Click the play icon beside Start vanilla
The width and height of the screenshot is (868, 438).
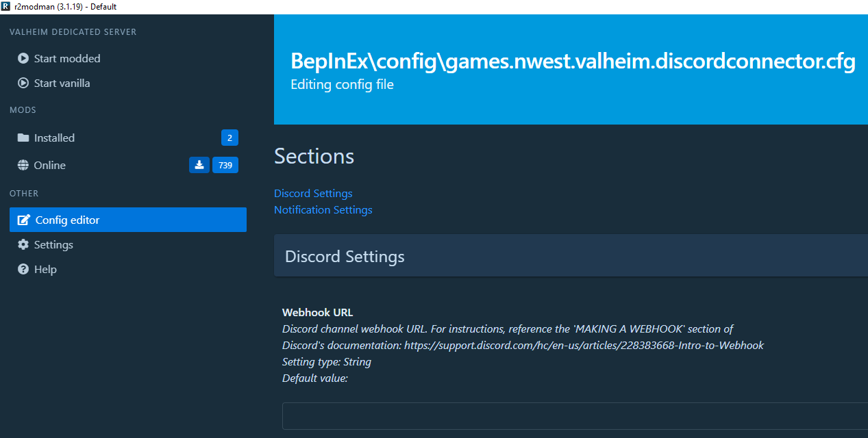(x=23, y=83)
